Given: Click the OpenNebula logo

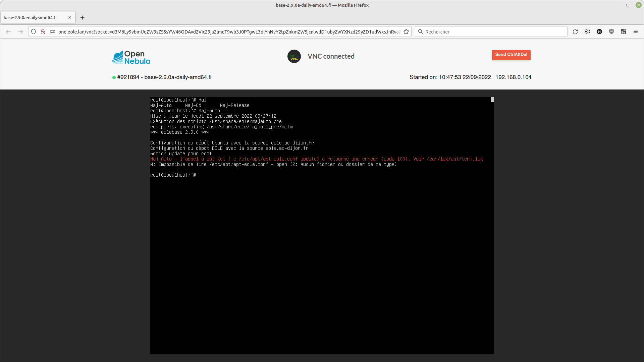Looking at the screenshot, I should tap(131, 57).
